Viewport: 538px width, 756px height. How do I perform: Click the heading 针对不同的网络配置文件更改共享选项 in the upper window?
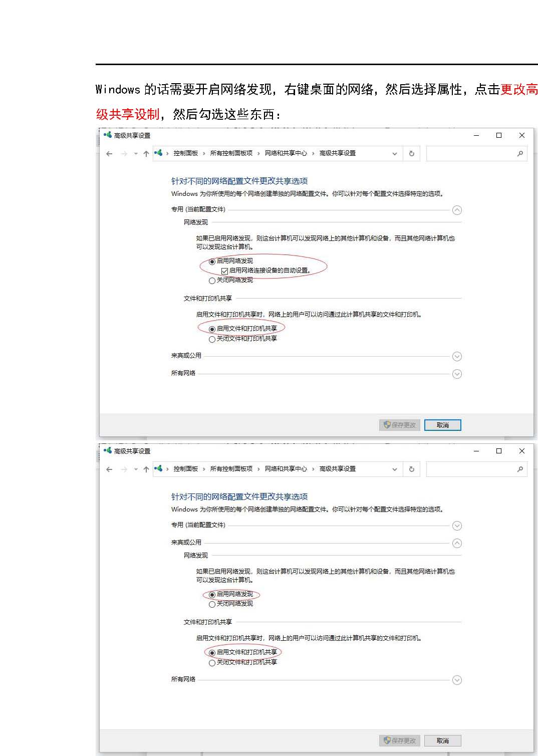(x=239, y=181)
